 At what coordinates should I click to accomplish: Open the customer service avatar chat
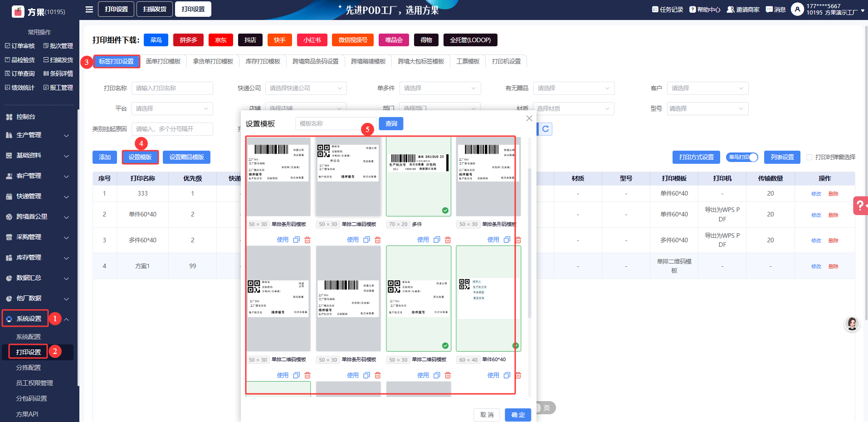click(852, 324)
